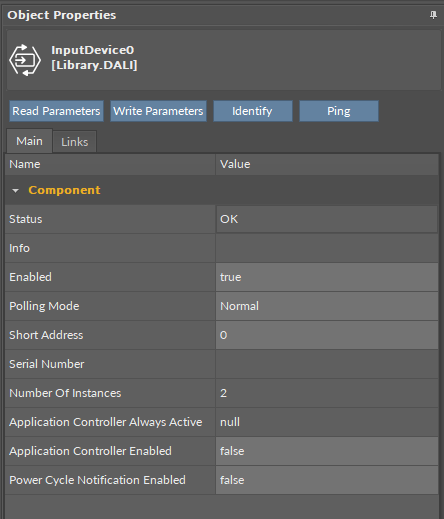This screenshot has width=444, height=519.
Task: Click the Polling Mode label
Action: pyautogui.click(x=44, y=306)
